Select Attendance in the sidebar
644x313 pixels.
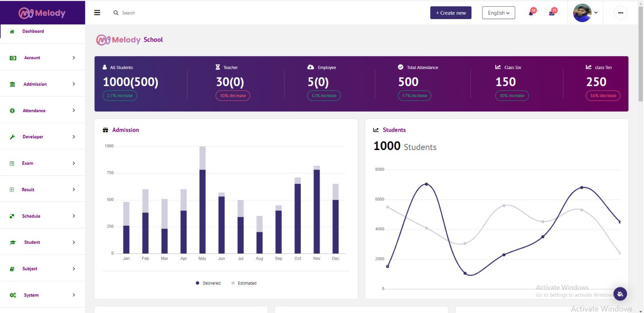point(43,111)
